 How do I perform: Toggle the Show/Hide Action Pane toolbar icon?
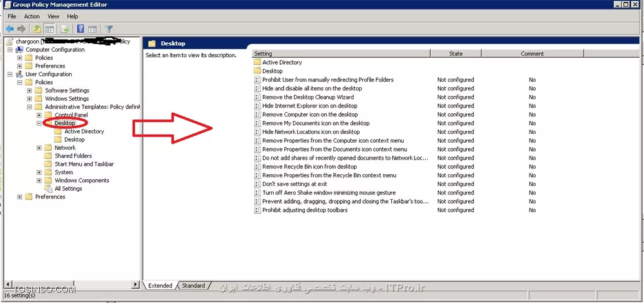[x=92, y=29]
